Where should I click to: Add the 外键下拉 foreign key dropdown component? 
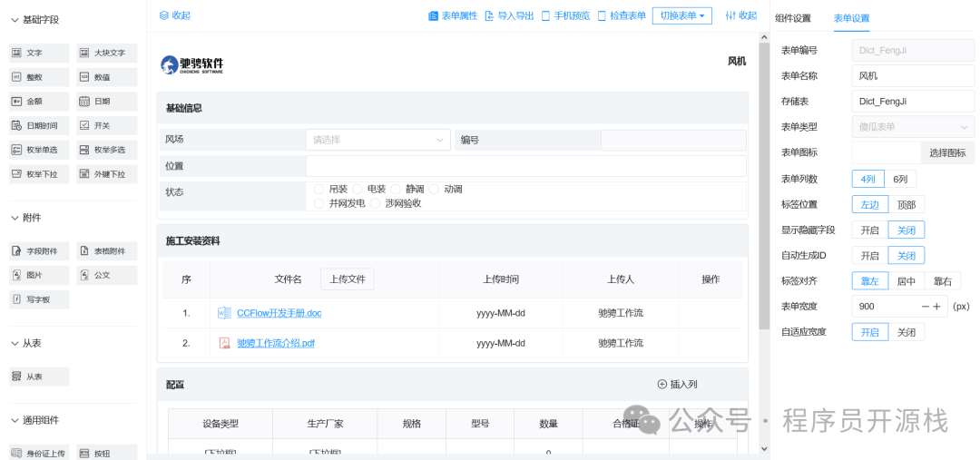[x=106, y=174]
